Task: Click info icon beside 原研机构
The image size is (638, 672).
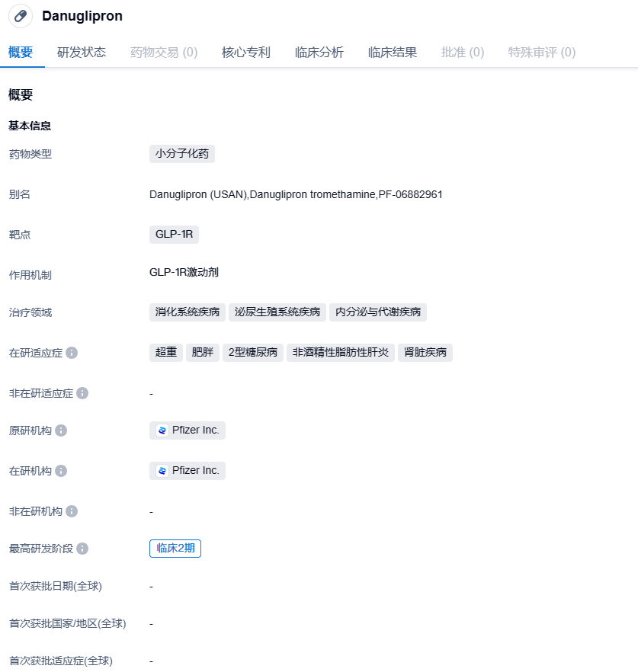Action: pyautogui.click(x=61, y=430)
